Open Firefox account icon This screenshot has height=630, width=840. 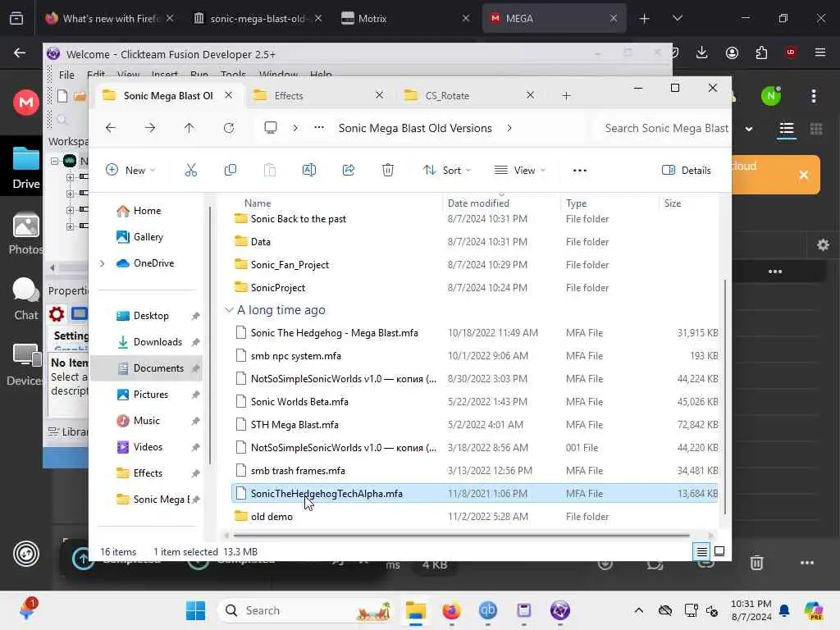(x=732, y=52)
